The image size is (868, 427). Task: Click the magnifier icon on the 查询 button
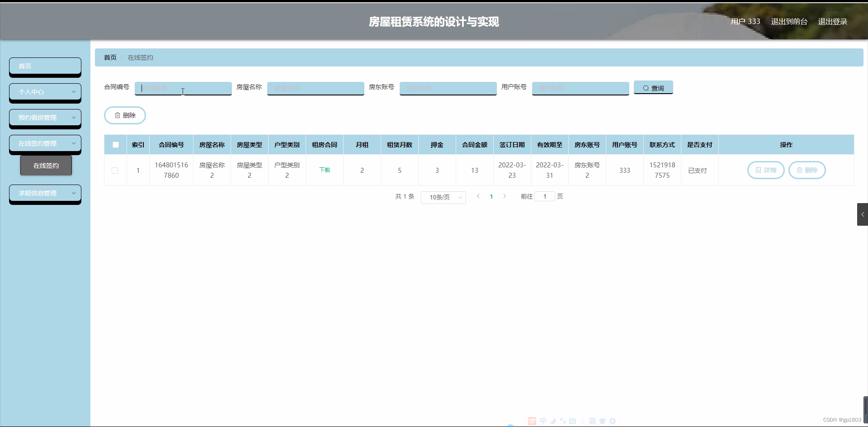646,87
